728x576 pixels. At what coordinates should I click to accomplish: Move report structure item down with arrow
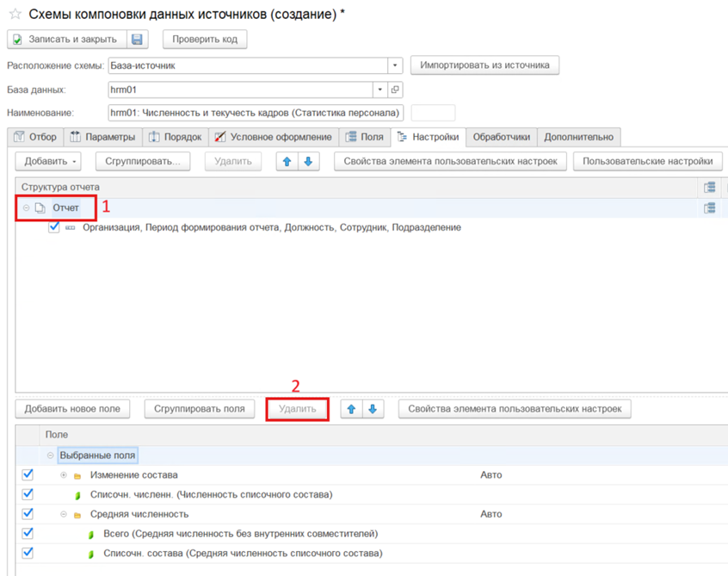306,161
